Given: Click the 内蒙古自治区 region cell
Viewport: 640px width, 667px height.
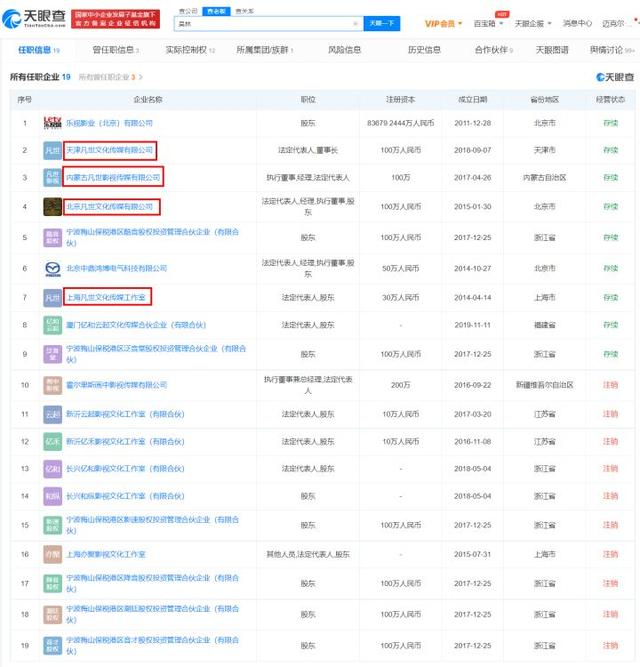Looking at the screenshot, I should (x=544, y=177).
